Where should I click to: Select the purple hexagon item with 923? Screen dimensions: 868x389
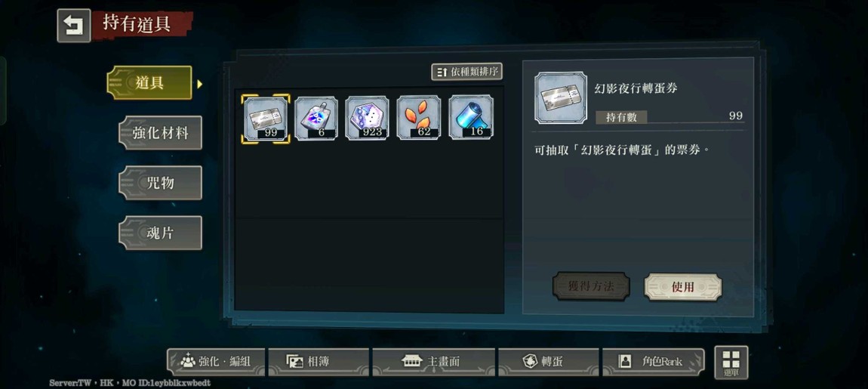click(x=367, y=118)
